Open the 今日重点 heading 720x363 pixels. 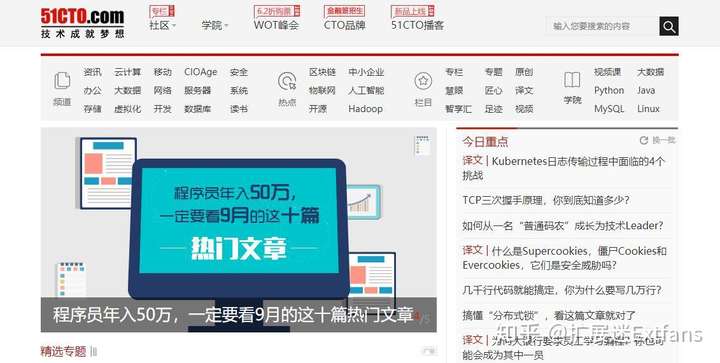pos(485,142)
